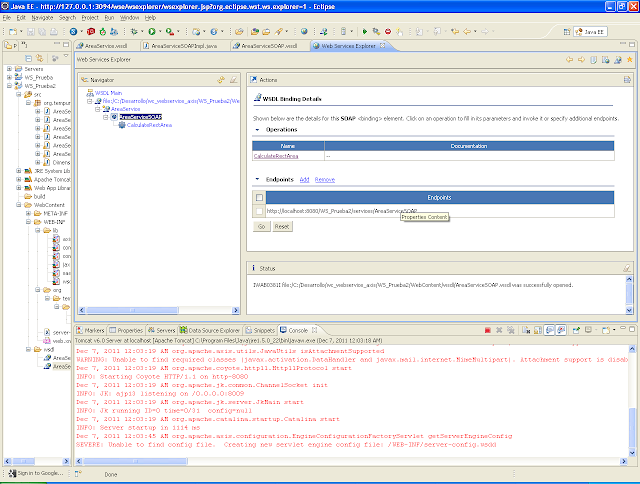The image size is (640, 484).
Task: Click Clear icon in Status pane
Action: [627, 268]
